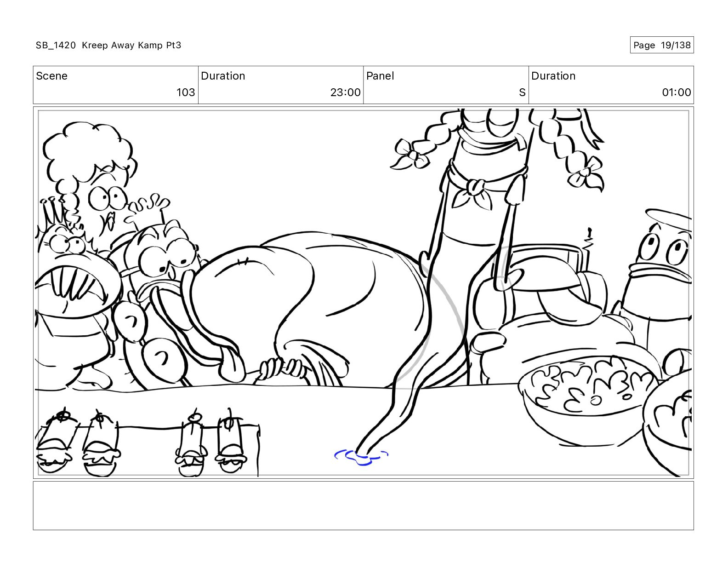Click the 'Panel' header label
The height and width of the screenshot is (563, 728).
point(380,76)
